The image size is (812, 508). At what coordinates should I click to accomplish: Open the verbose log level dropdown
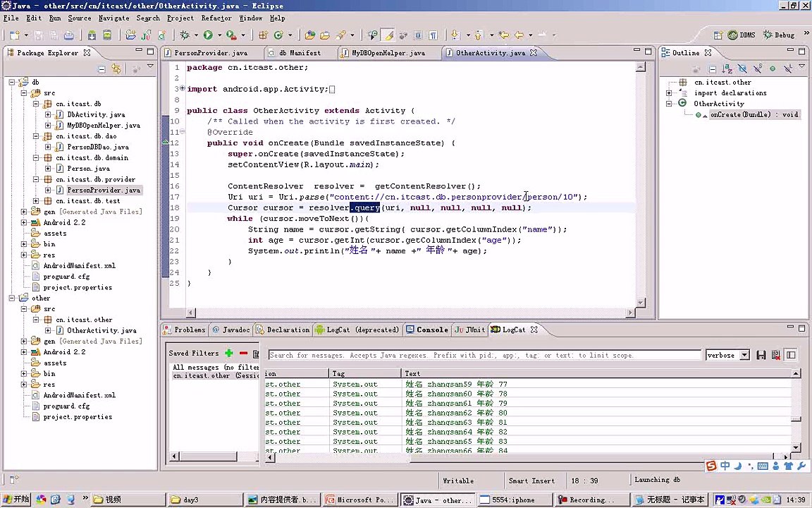click(x=727, y=355)
